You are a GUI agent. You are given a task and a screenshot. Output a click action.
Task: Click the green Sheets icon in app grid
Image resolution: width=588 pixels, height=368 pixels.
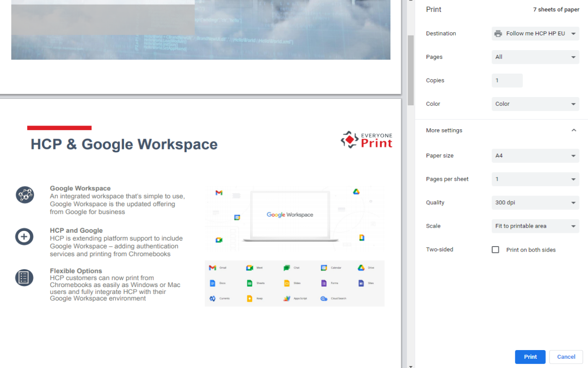[x=249, y=283]
